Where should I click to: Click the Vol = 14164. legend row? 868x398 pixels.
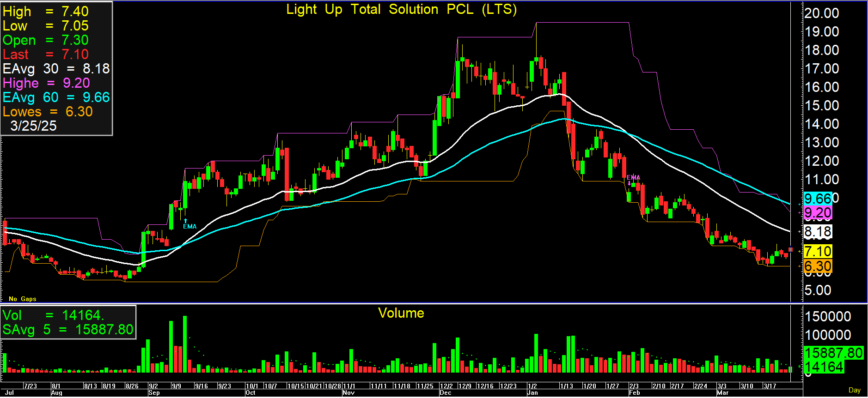[53, 315]
